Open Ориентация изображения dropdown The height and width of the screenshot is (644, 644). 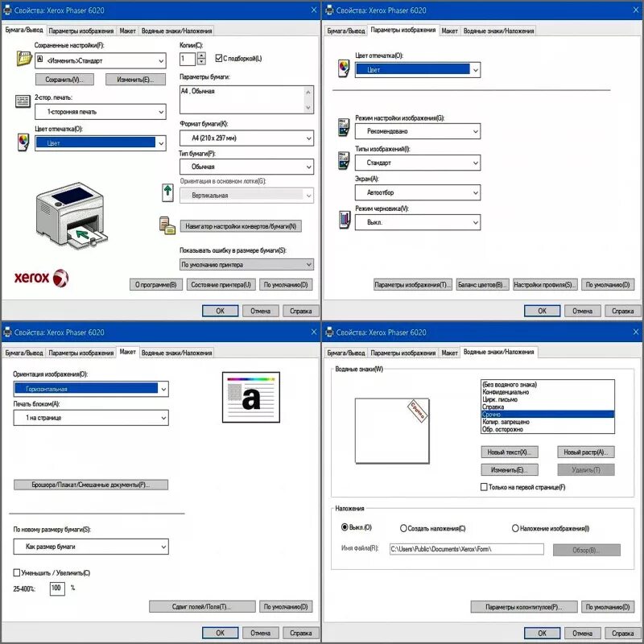(91, 389)
